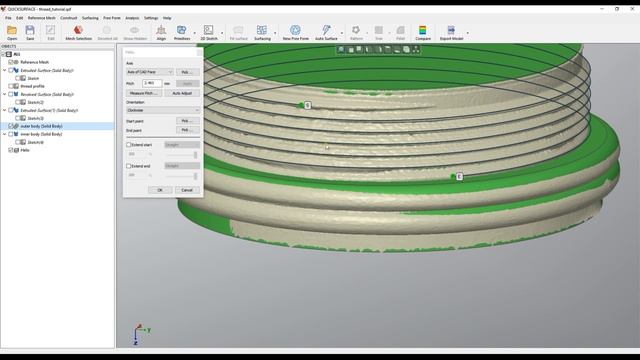The width and height of the screenshot is (640, 360).
Task: Click the Auto Adjust button
Action: (x=182, y=93)
